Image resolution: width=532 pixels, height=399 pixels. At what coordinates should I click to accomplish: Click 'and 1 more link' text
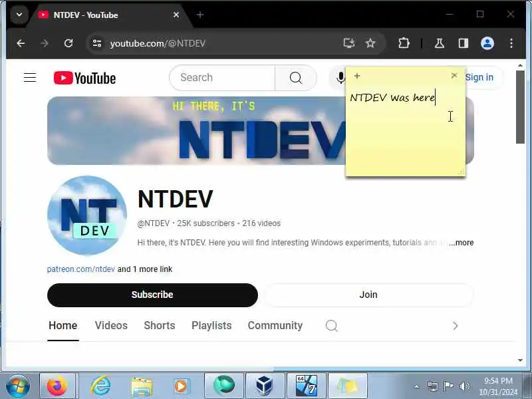pos(145,269)
